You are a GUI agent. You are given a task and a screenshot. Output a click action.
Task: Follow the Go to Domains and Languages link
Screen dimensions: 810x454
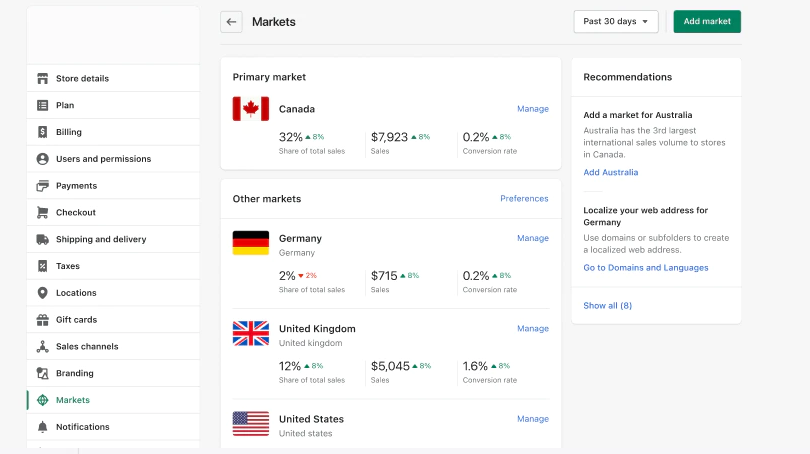pos(645,268)
